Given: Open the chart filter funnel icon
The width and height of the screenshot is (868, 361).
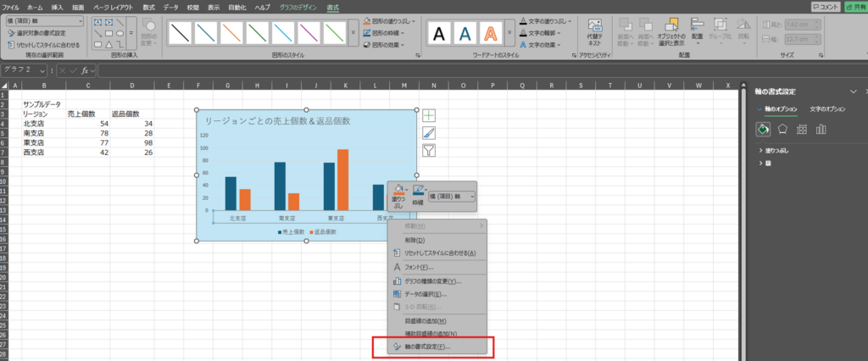Looking at the screenshot, I should click(429, 150).
